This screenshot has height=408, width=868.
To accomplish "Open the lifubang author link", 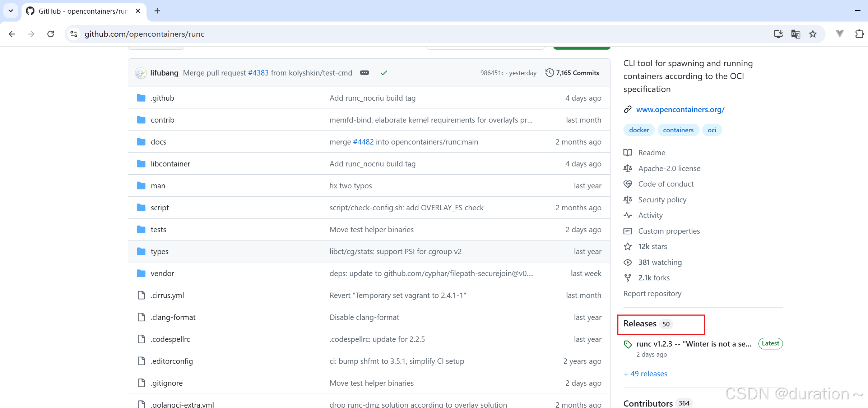I will click(164, 73).
